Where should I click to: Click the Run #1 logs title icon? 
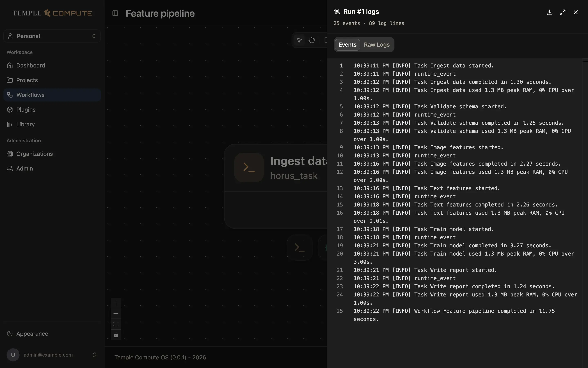point(337,12)
